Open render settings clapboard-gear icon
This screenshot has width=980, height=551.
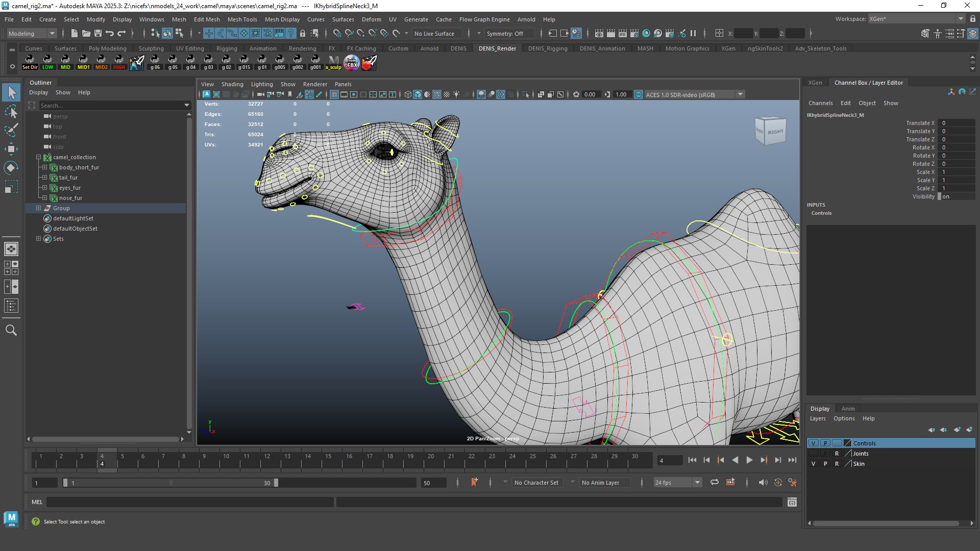pos(634,34)
